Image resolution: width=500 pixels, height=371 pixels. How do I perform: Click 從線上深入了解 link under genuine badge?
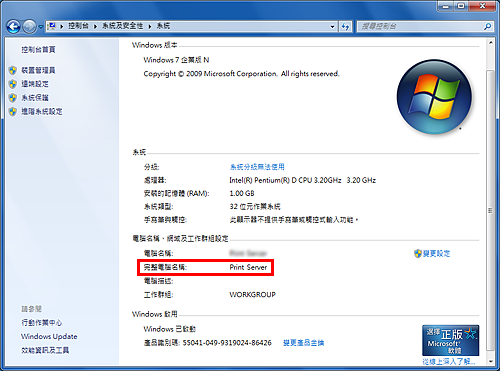[x=449, y=361]
